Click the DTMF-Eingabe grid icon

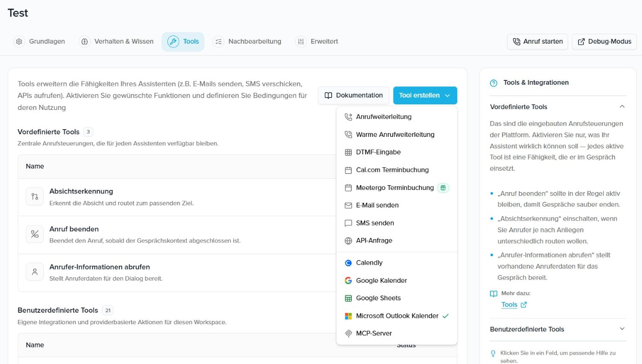pos(348,152)
